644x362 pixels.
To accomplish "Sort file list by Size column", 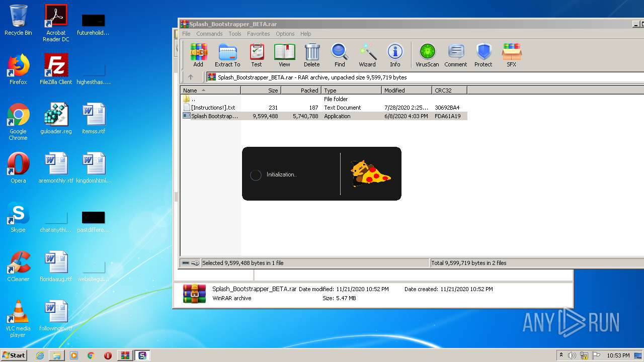I will [x=261, y=90].
